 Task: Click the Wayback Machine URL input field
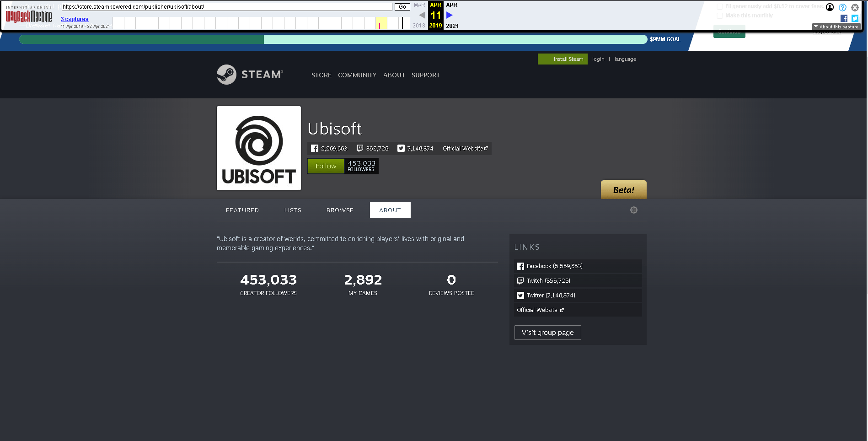pyautogui.click(x=227, y=7)
